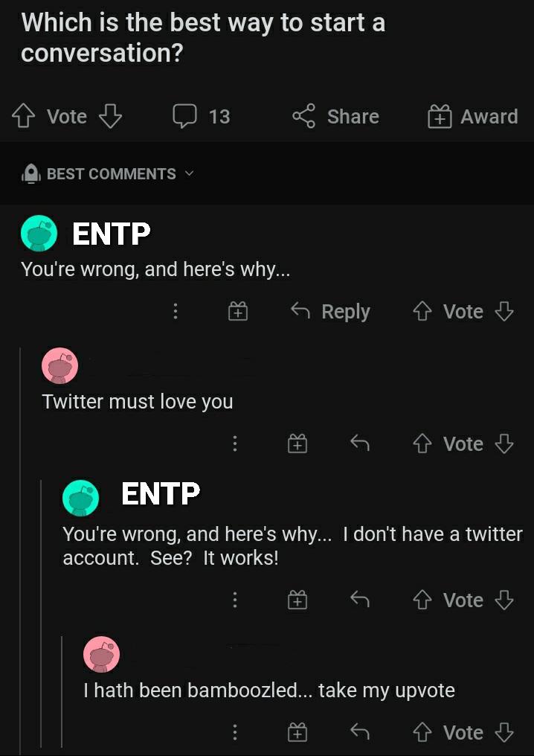Open the three-dot menu on the bamboozled comment
The image size is (534, 756).
235,732
